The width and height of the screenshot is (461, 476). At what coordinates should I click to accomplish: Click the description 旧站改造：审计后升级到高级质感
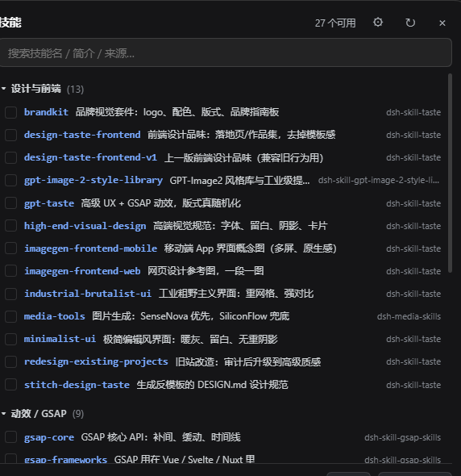[x=248, y=362]
